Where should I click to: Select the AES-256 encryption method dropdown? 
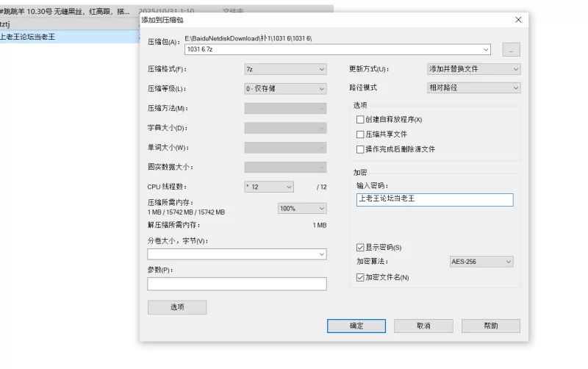tap(481, 261)
